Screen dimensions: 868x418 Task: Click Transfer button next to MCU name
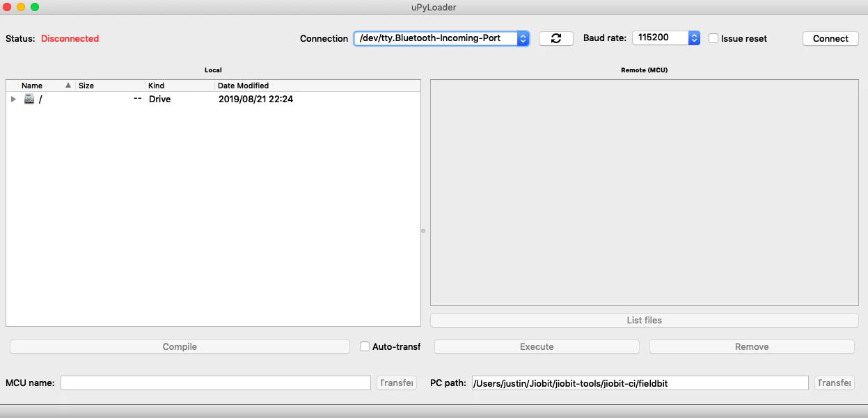coord(397,383)
